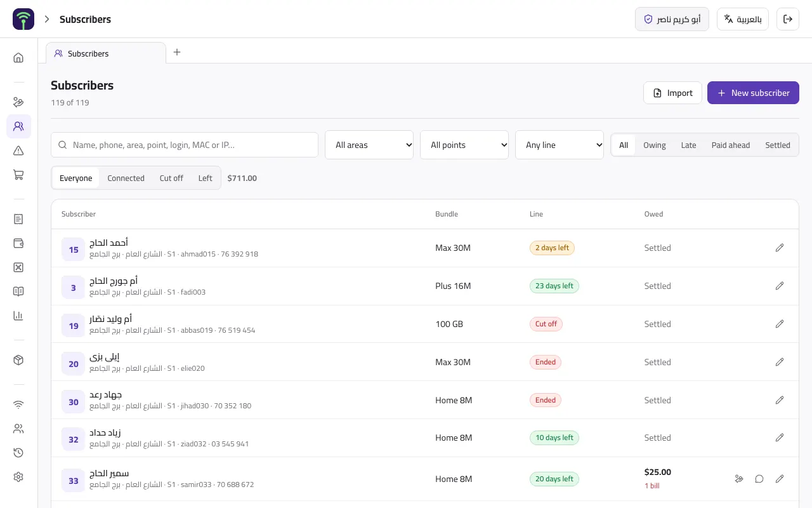The height and width of the screenshot is (508, 812).
Task: Show only Cut off subscribers
Action: 171,178
